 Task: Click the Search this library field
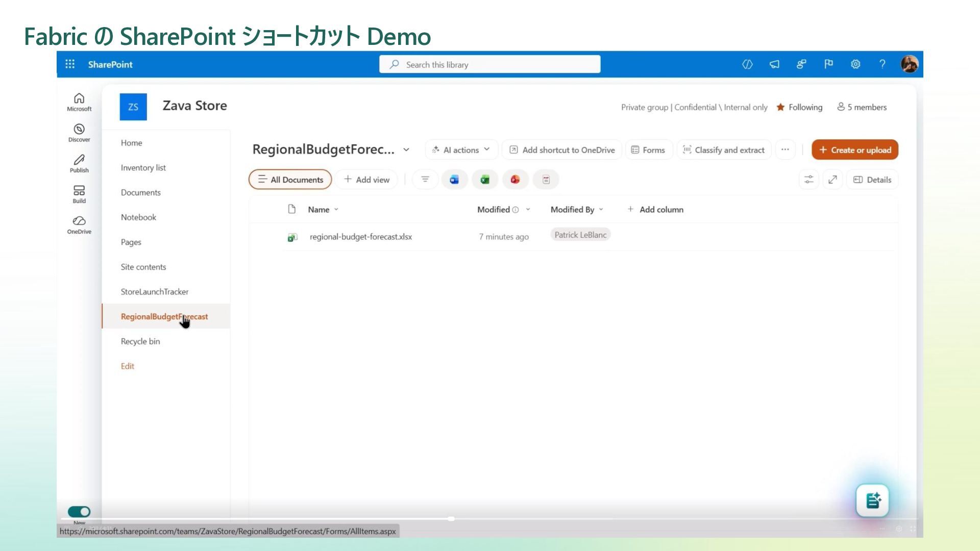(490, 65)
